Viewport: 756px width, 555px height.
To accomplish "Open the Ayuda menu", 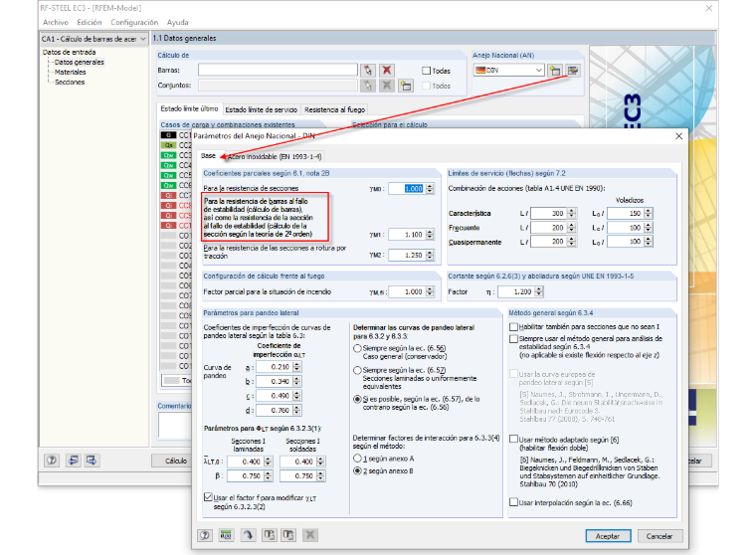I will coord(177,22).
